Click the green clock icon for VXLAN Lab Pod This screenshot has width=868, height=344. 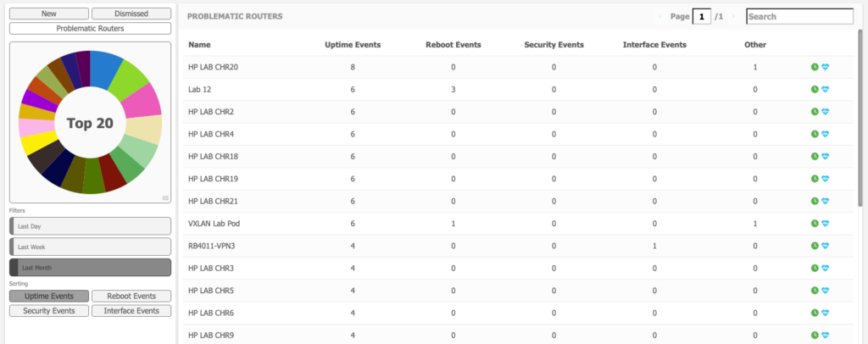coord(815,224)
